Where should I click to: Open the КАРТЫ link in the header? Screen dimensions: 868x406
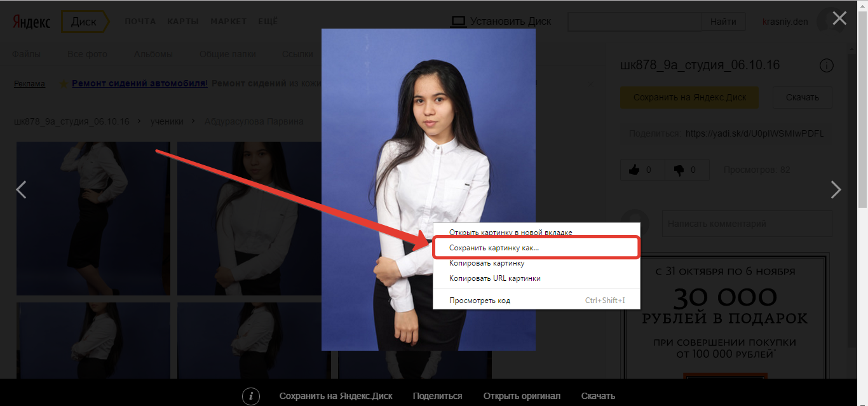pyautogui.click(x=183, y=22)
